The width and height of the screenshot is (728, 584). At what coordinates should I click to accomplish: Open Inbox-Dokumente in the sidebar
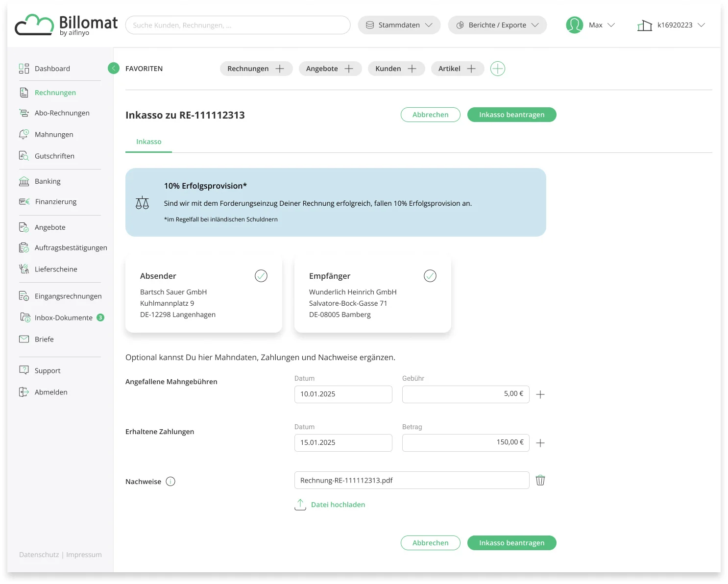63,317
